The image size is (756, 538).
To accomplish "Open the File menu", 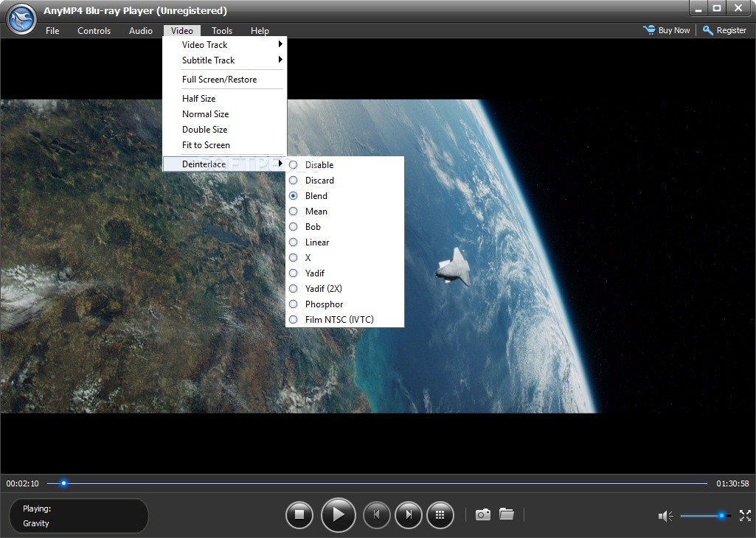I will point(52,30).
